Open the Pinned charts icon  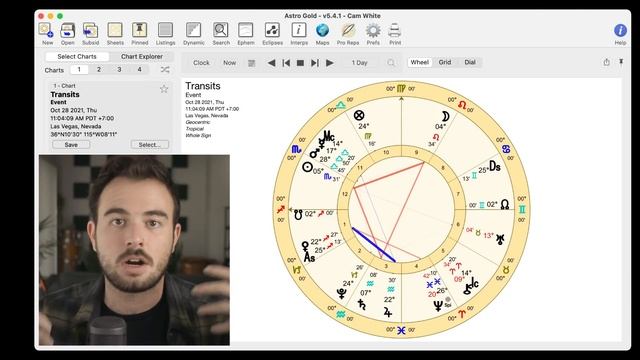coord(140,30)
